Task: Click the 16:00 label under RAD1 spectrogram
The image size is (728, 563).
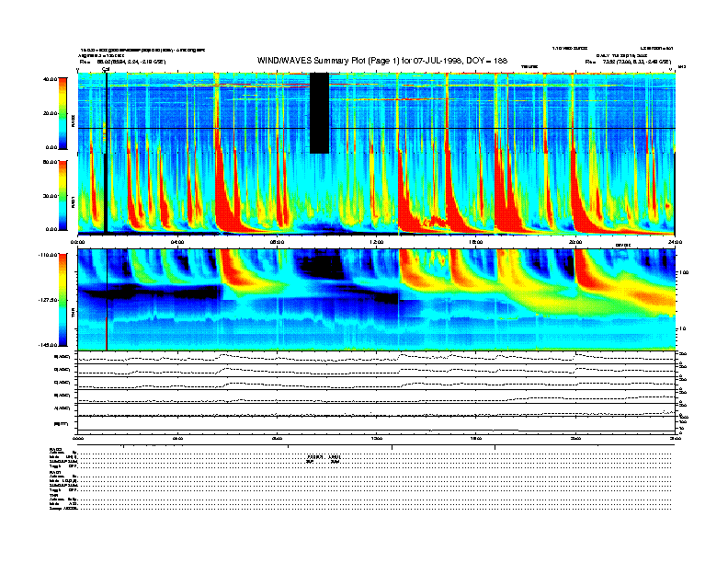Action: point(476,242)
